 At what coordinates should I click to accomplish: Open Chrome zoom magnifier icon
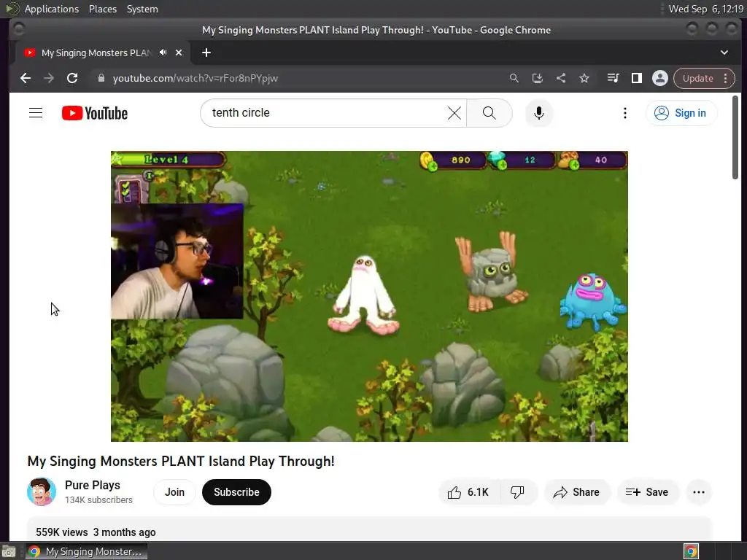[514, 78]
